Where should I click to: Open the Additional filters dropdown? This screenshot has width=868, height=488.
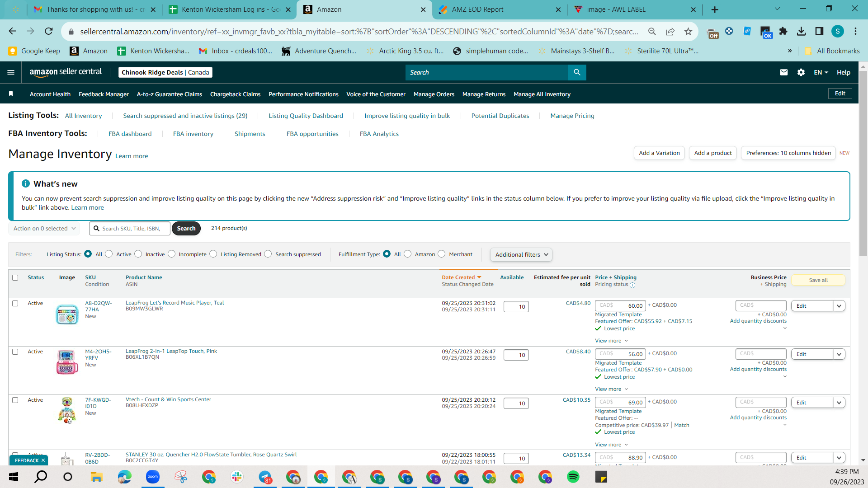pyautogui.click(x=521, y=254)
